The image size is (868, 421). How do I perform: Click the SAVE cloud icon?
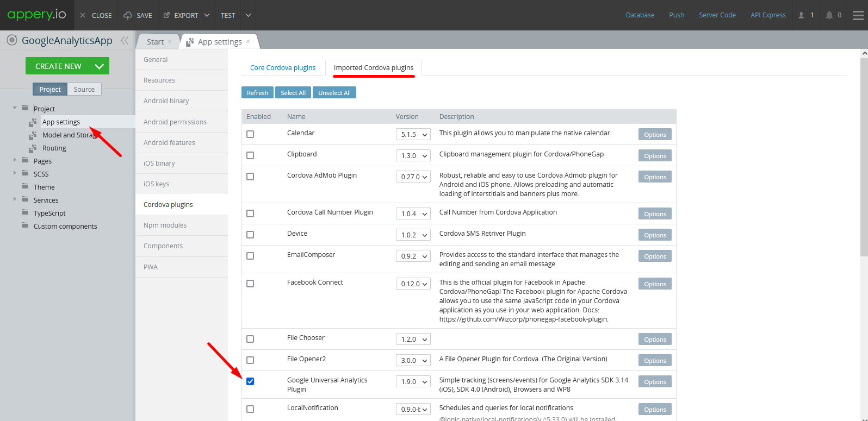[128, 15]
